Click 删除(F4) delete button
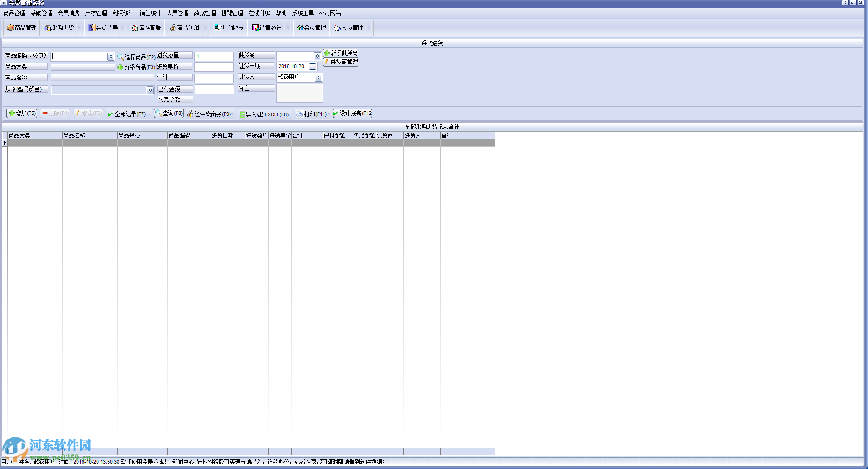The image size is (868, 469). [x=55, y=113]
